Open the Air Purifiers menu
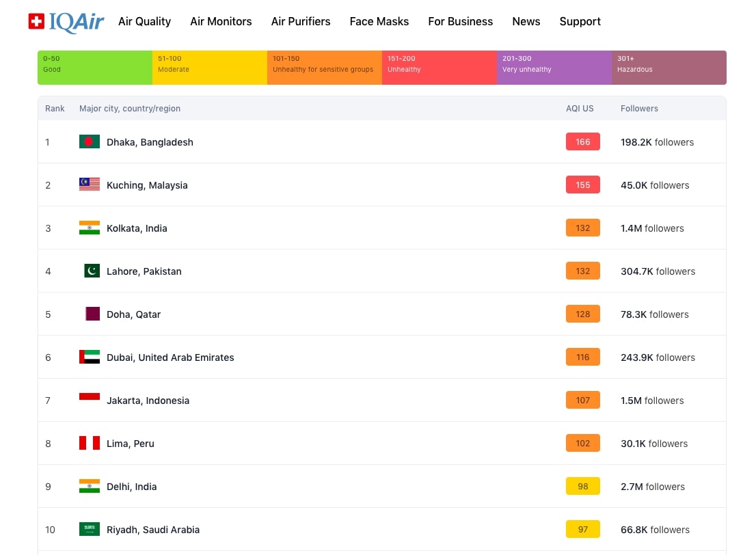 coord(301,22)
